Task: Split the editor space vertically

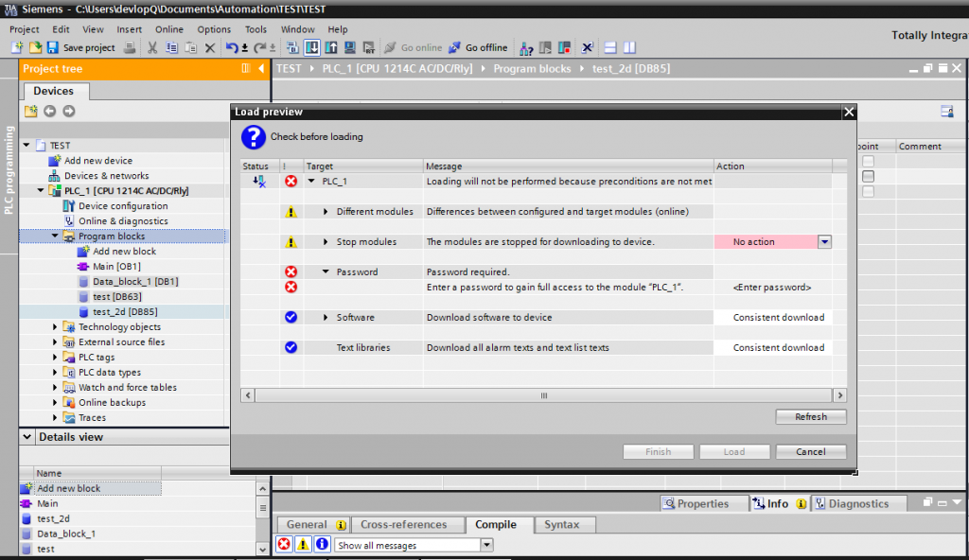Action: 629,47
